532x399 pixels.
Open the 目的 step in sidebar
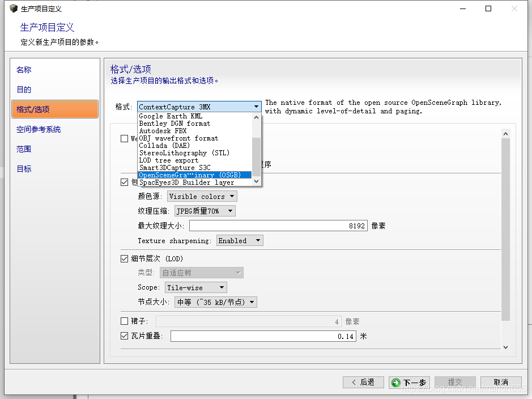(24, 90)
